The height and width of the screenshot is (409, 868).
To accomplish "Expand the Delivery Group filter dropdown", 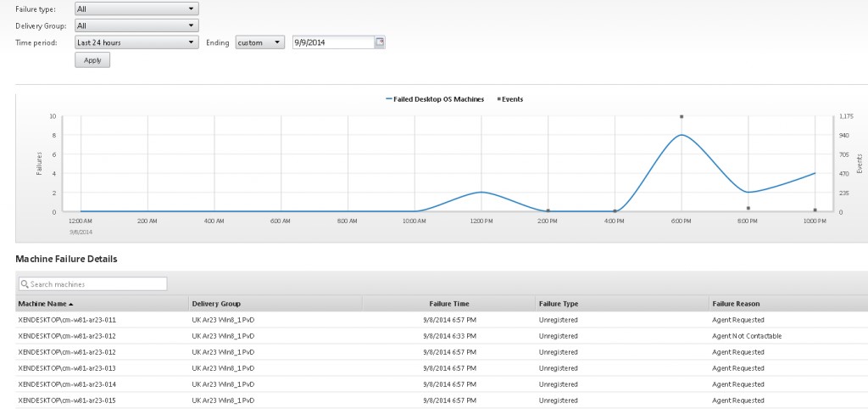I will [x=136, y=25].
